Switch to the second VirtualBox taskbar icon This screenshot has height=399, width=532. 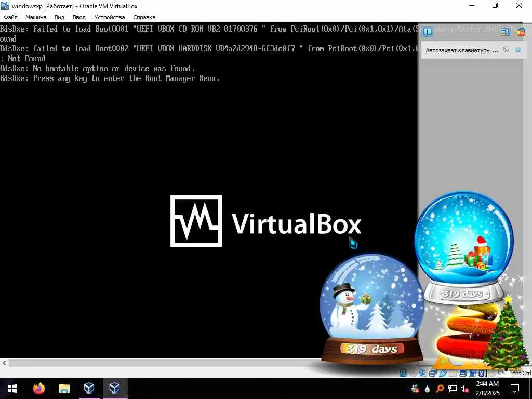(114, 389)
